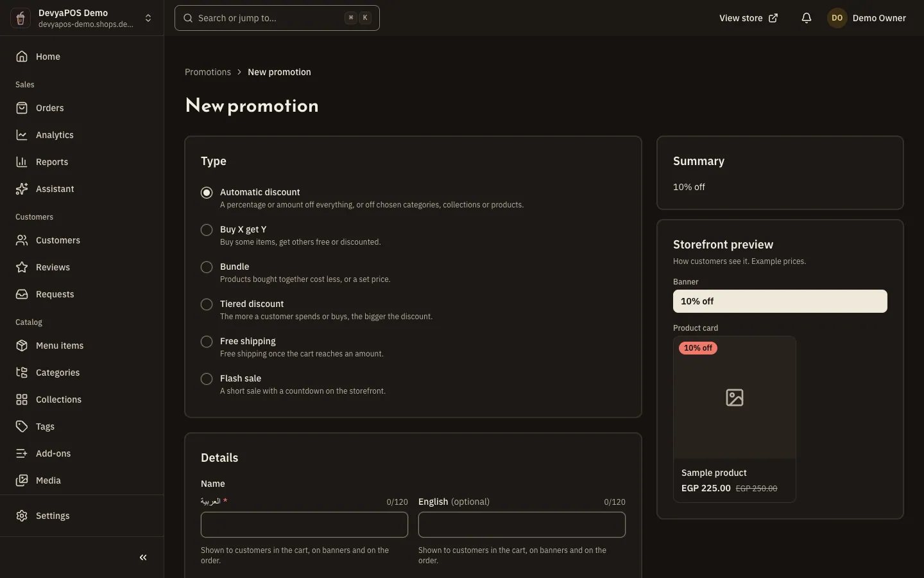Open notifications from the bell icon
Viewport: 924px width, 578px height.
point(807,18)
